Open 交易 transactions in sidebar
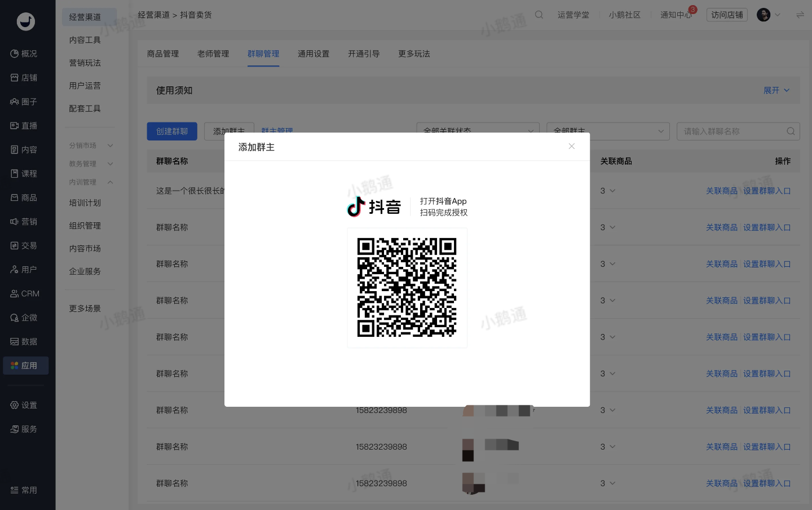812x510 pixels. (24, 245)
